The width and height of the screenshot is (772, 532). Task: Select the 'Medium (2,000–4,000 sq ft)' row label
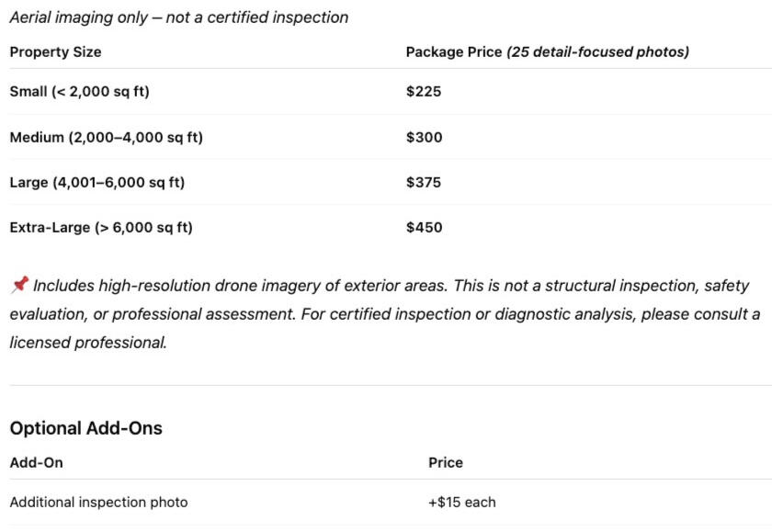[x=106, y=138]
